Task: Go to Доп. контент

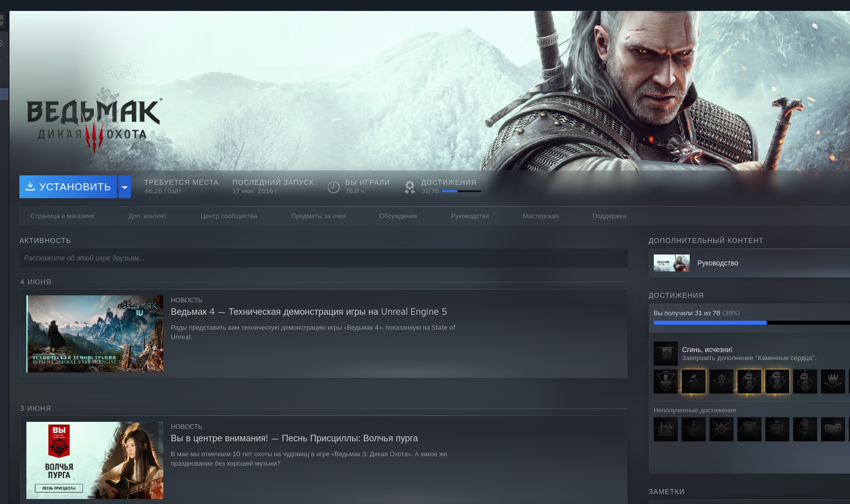Action: pyautogui.click(x=147, y=216)
